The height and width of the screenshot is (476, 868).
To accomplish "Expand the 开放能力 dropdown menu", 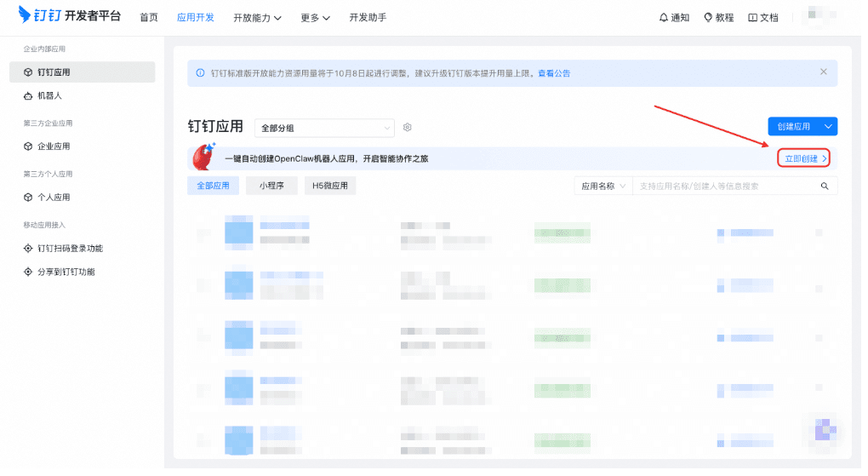I will tap(259, 18).
